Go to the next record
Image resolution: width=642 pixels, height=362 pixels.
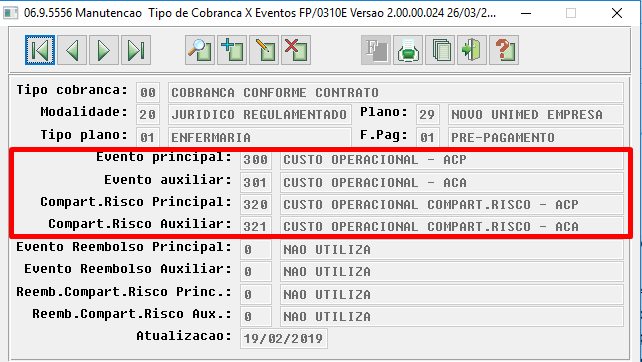click(x=104, y=50)
